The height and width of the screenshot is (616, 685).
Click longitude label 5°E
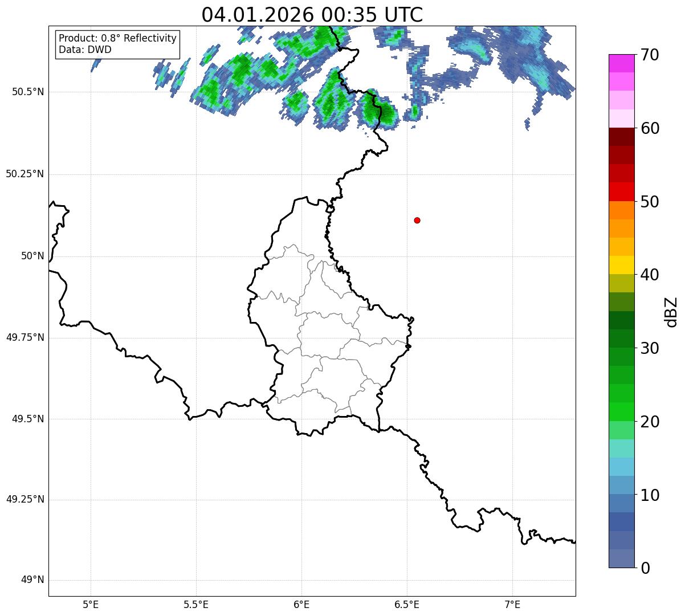[x=91, y=605]
